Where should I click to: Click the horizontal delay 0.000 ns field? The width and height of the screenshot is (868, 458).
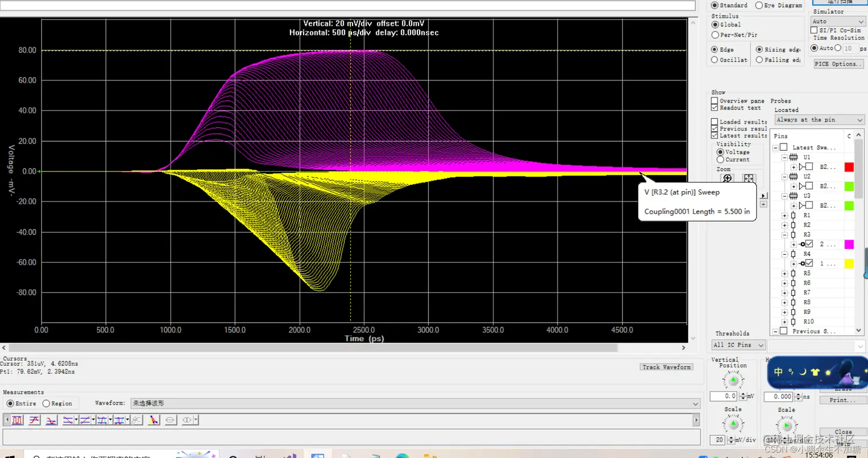click(778, 397)
